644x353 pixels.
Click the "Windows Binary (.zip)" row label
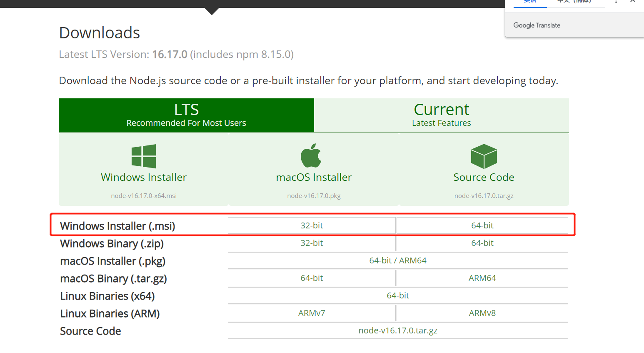112,243
